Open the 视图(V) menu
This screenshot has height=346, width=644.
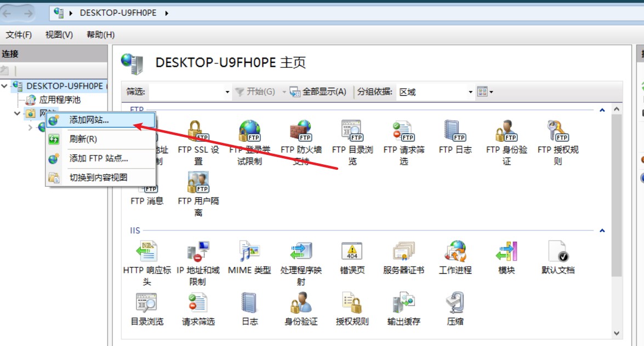tap(59, 35)
